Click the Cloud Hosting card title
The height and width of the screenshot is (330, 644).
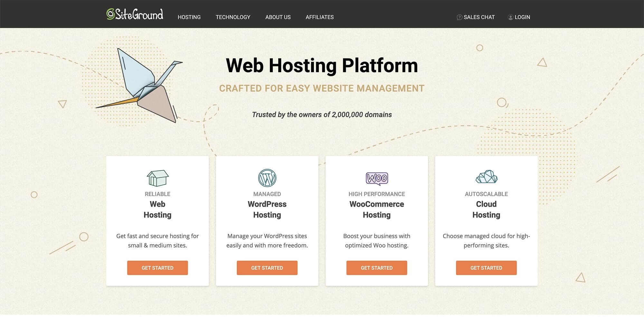(486, 209)
